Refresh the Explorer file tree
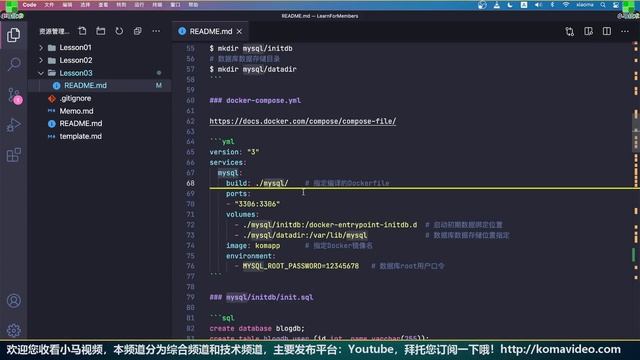The height and width of the screenshot is (360, 640). (x=119, y=31)
